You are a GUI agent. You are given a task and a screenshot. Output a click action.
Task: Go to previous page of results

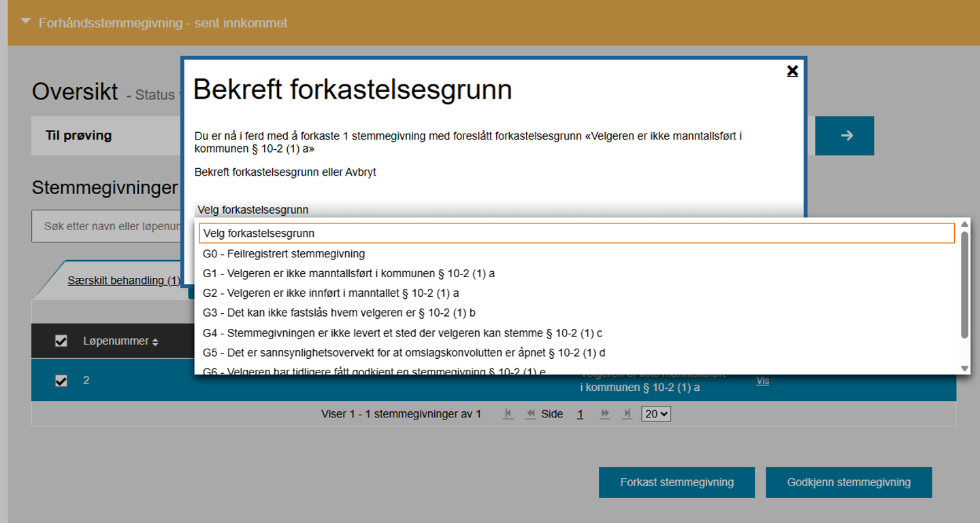(529, 414)
